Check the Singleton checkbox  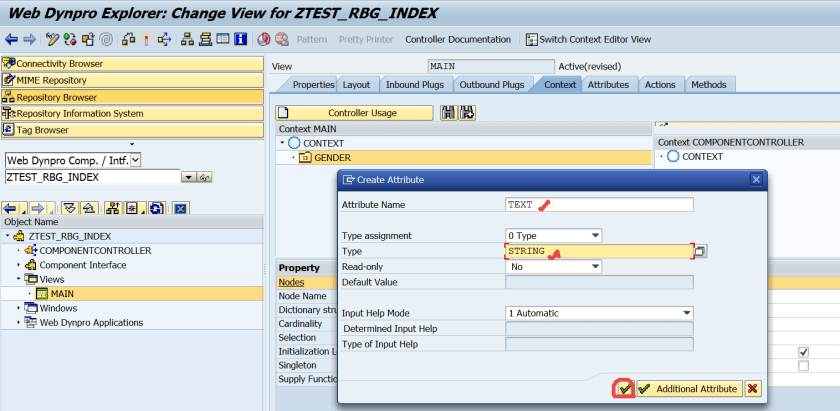(803, 366)
